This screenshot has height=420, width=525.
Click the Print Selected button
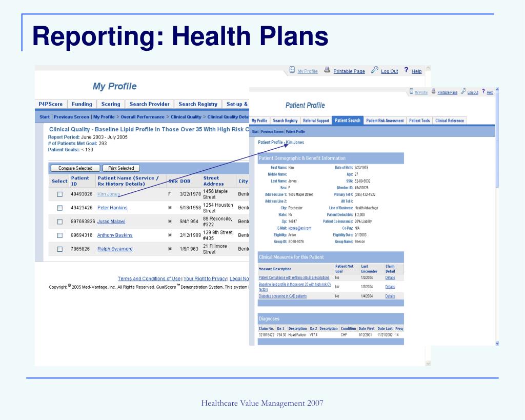click(x=121, y=168)
